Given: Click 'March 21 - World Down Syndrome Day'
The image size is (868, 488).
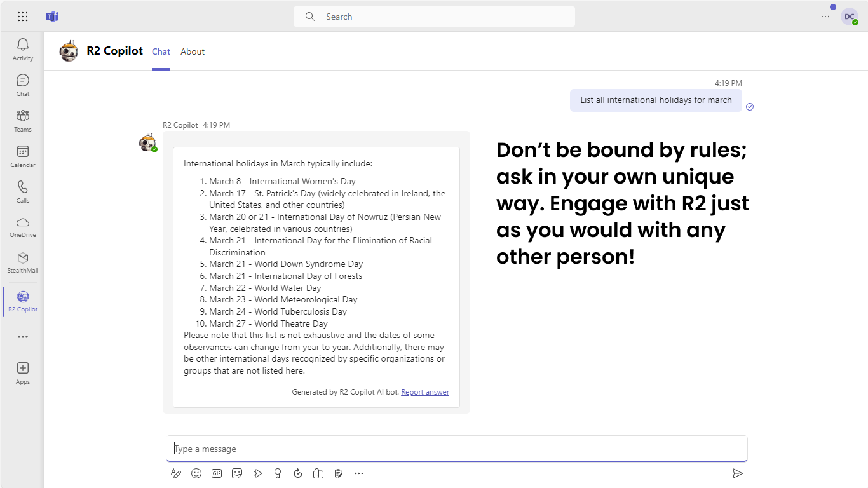Looking at the screenshot, I should (x=286, y=264).
